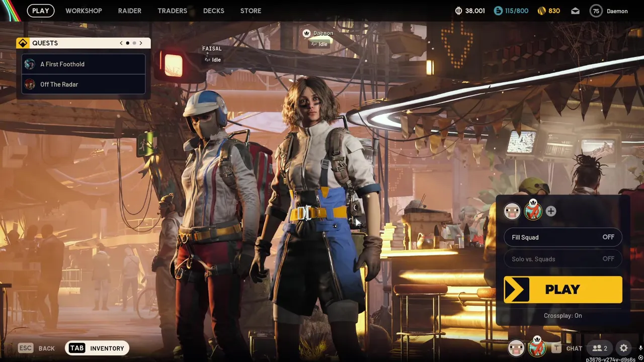Open the TRADERS tab

[x=172, y=11]
